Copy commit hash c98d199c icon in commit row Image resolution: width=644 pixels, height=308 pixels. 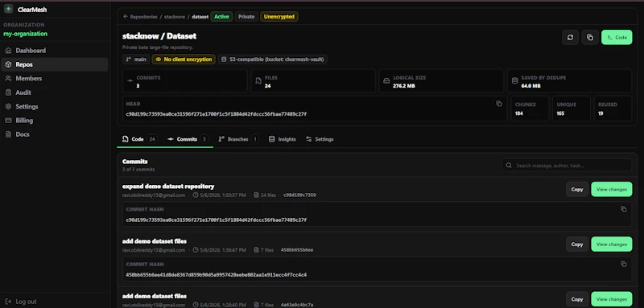click(623, 209)
